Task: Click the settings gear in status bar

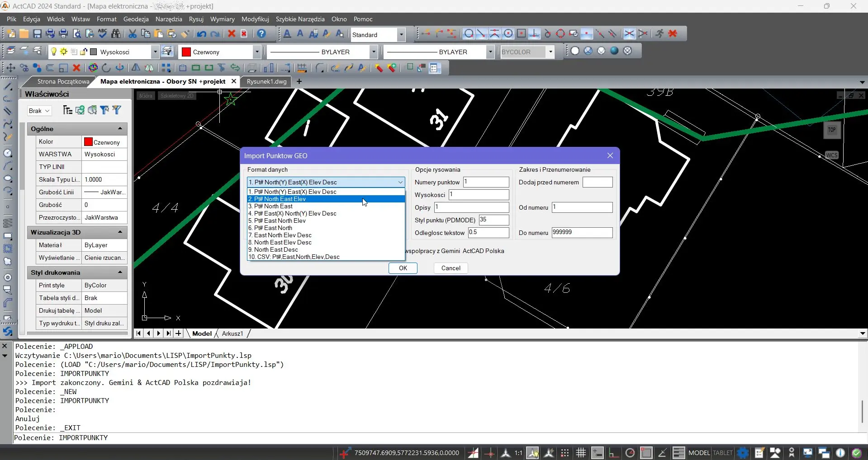Action: pos(743,453)
